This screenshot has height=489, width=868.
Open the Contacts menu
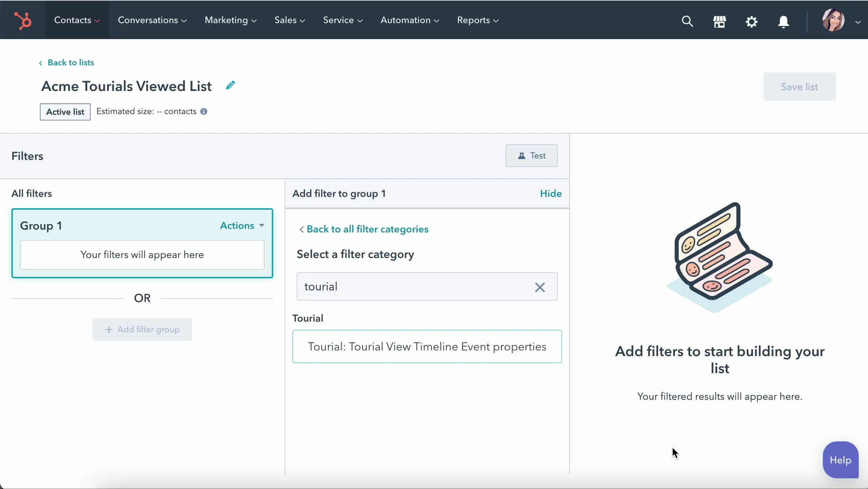77,20
